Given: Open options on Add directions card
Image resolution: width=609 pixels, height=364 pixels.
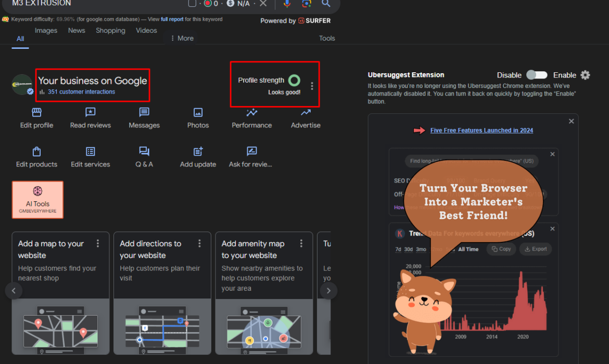Looking at the screenshot, I should click(x=200, y=243).
